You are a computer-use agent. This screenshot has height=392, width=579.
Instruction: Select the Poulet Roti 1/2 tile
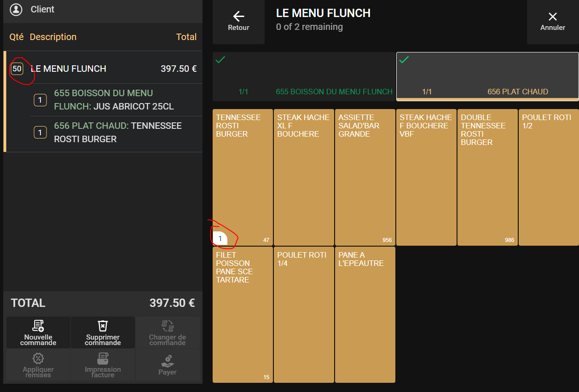point(548,177)
